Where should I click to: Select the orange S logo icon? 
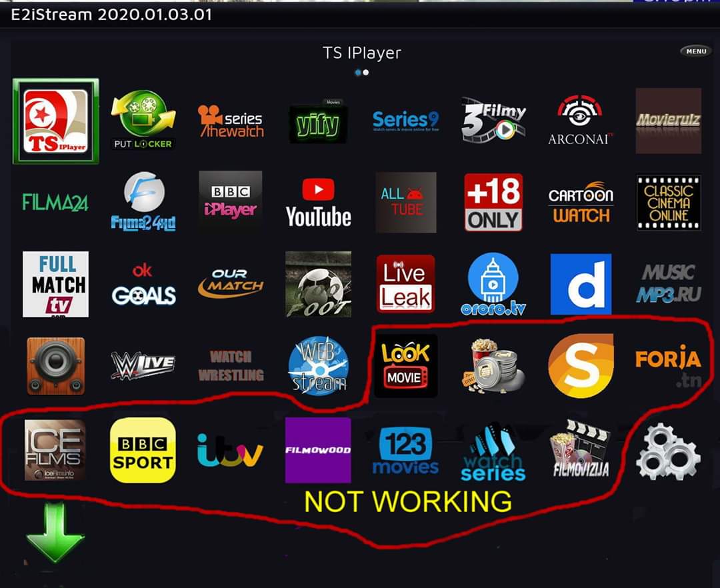(581, 366)
